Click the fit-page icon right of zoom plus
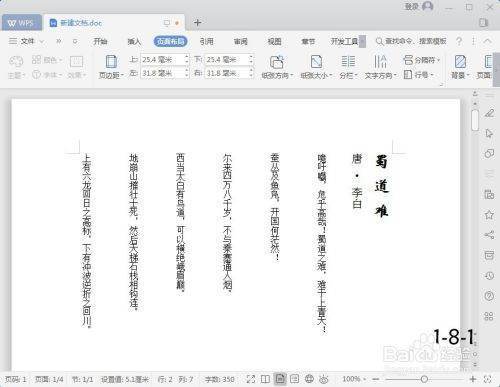This screenshot has width=500, height=387. [487, 379]
